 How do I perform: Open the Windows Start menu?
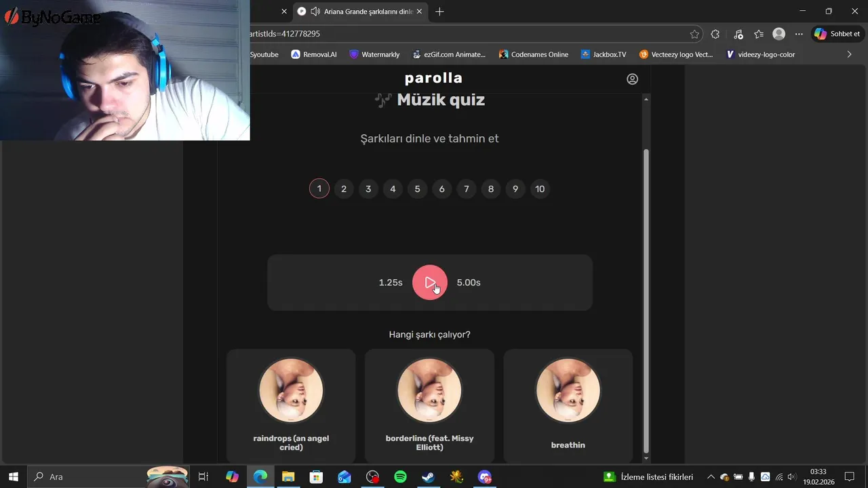tap(13, 476)
